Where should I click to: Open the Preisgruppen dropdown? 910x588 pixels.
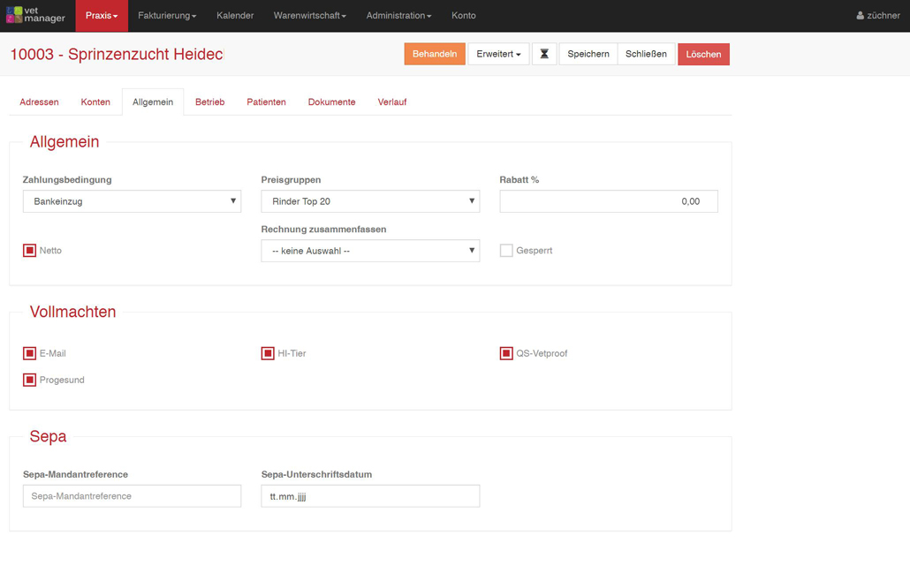tap(370, 201)
